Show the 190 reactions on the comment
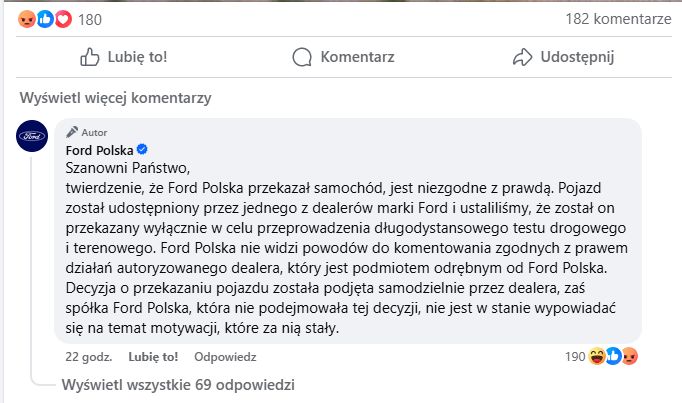 (x=574, y=356)
